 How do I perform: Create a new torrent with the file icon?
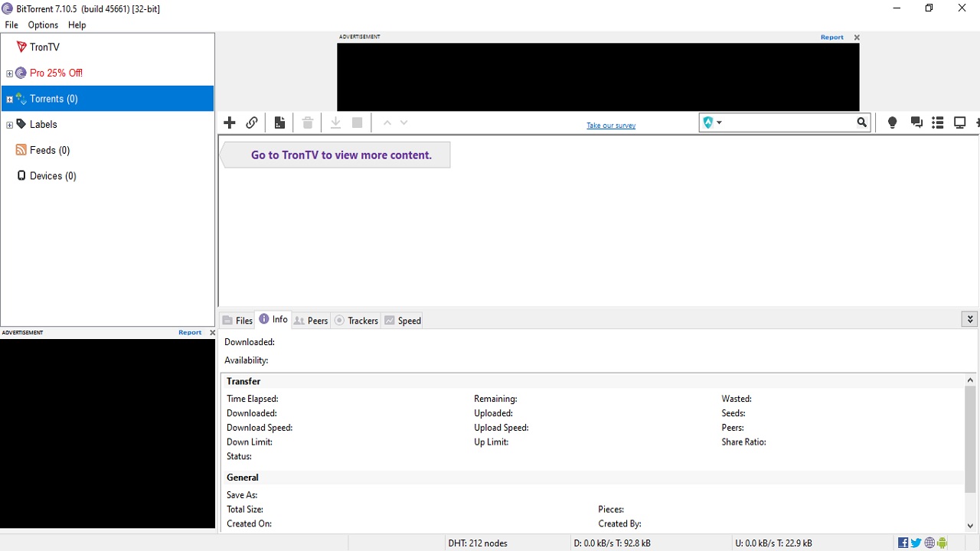pyautogui.click(x=279, y=122)
